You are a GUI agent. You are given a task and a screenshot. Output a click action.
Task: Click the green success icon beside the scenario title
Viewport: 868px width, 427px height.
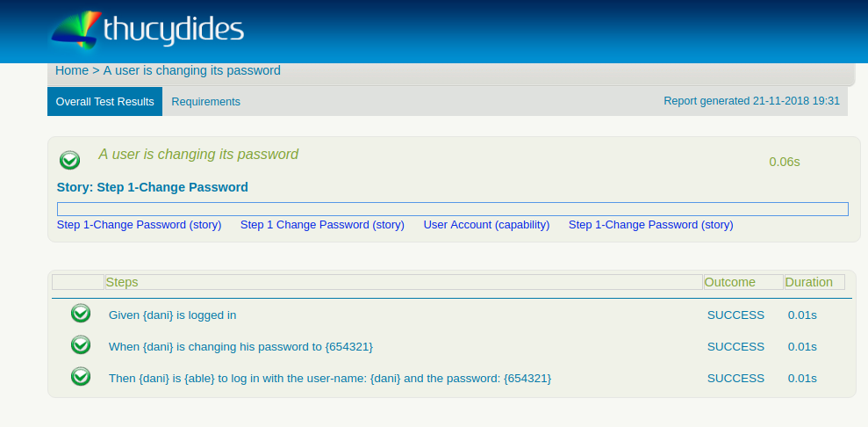pos(69,160)
